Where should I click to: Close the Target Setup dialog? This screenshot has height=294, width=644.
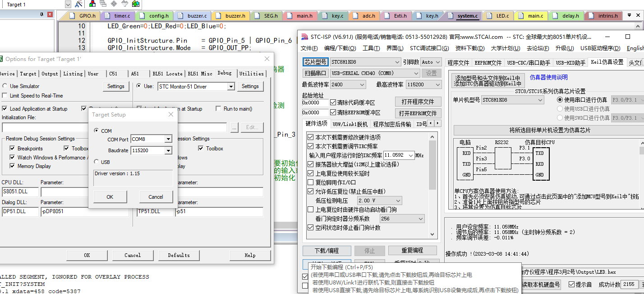[171, 115]
